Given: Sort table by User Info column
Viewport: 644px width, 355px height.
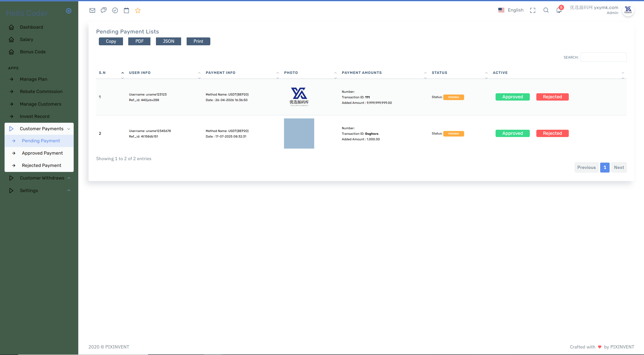Looking at the screenshot, I should tap(165, 73).
